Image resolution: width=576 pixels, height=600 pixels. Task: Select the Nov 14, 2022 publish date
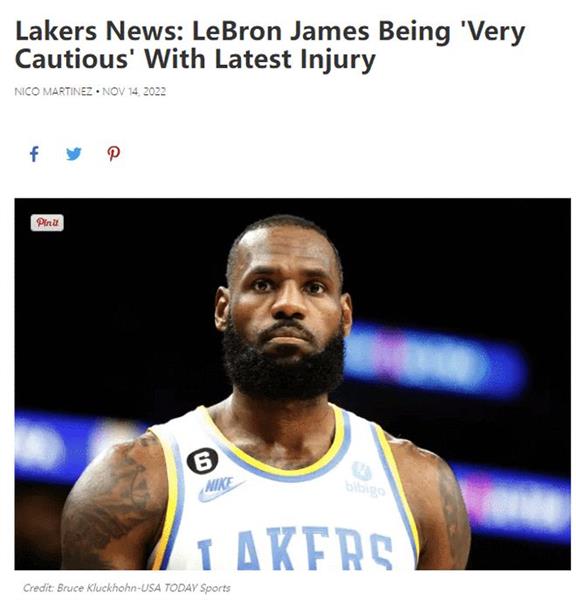click(x=134, y=91)
